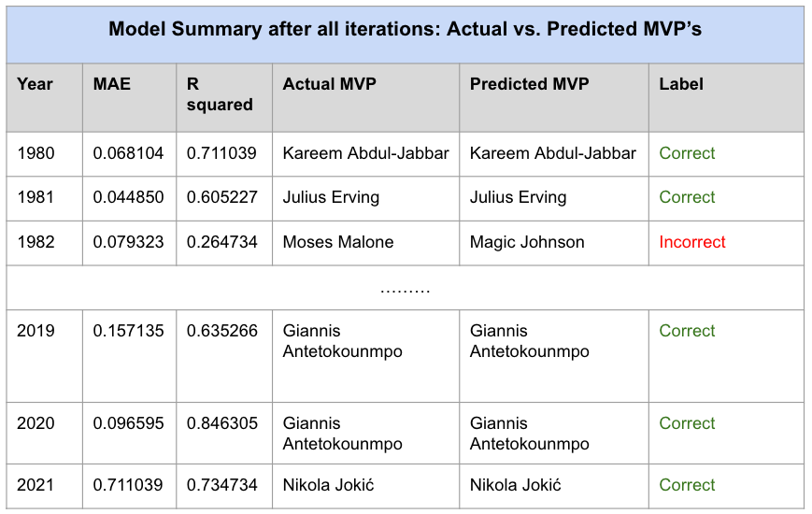Image resolution: width=812 pixels, height=514 pixels.
Task: Click MAE value 0.044850
Action: tap(128, 197)
